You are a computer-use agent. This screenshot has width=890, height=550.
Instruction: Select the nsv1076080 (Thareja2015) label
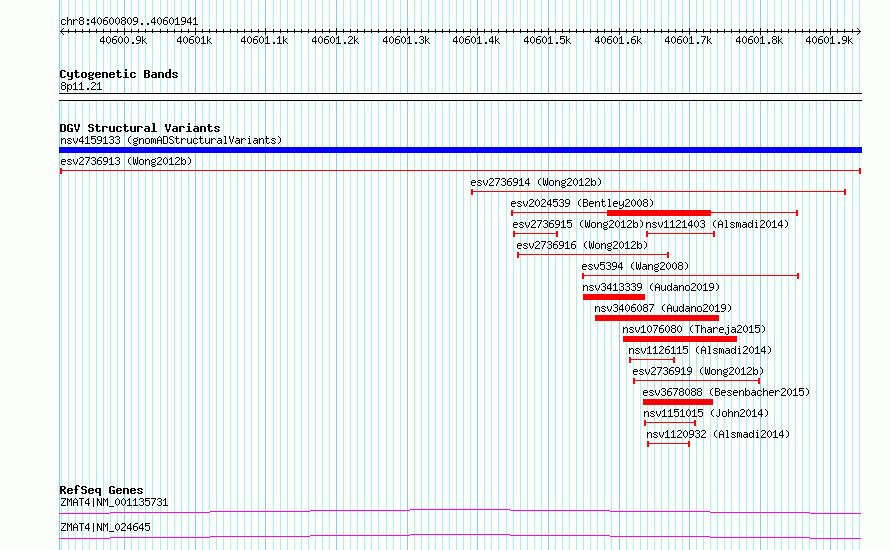pos(694,329)
